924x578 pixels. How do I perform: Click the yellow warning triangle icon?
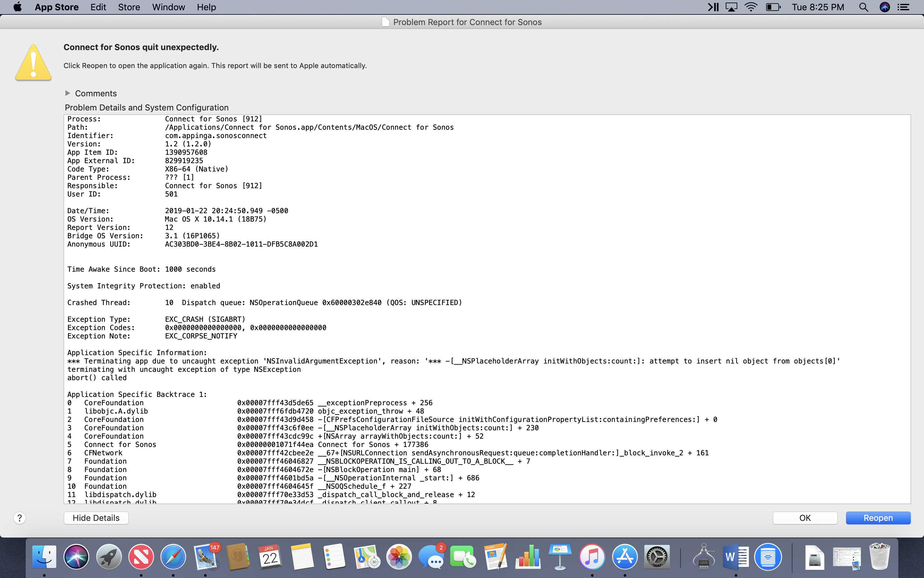click(33, 62)
